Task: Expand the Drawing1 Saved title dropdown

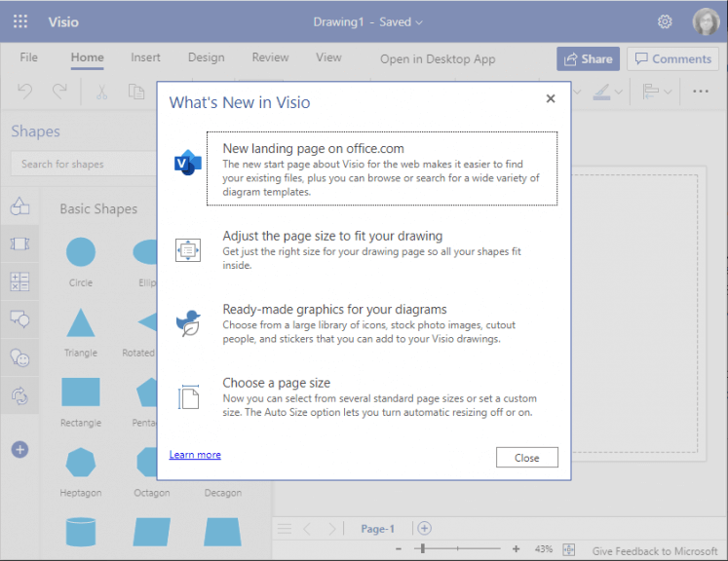Action: [x=419, y=22]
